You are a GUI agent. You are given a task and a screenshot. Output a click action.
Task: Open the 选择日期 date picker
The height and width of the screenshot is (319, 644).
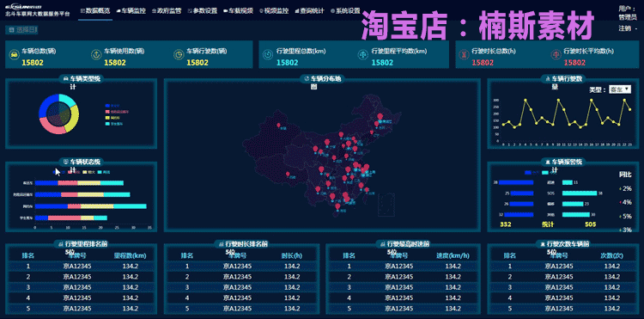coord(22,30)
